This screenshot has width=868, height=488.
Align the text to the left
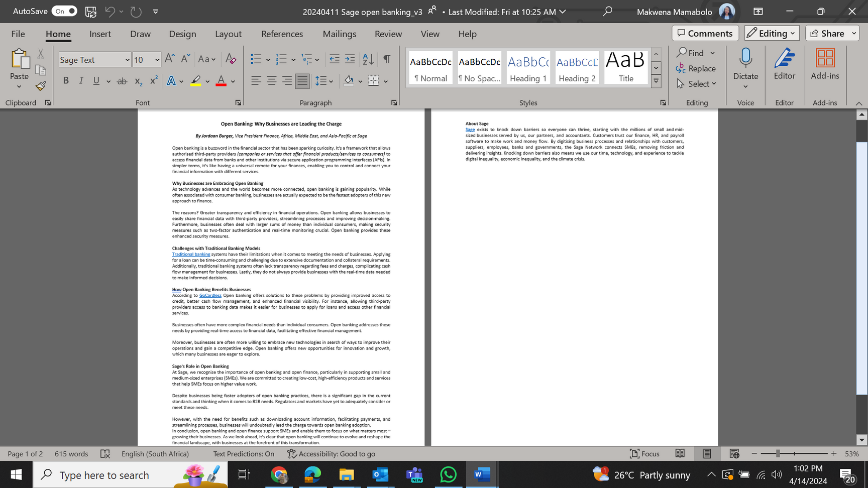(x=256, y=81)
